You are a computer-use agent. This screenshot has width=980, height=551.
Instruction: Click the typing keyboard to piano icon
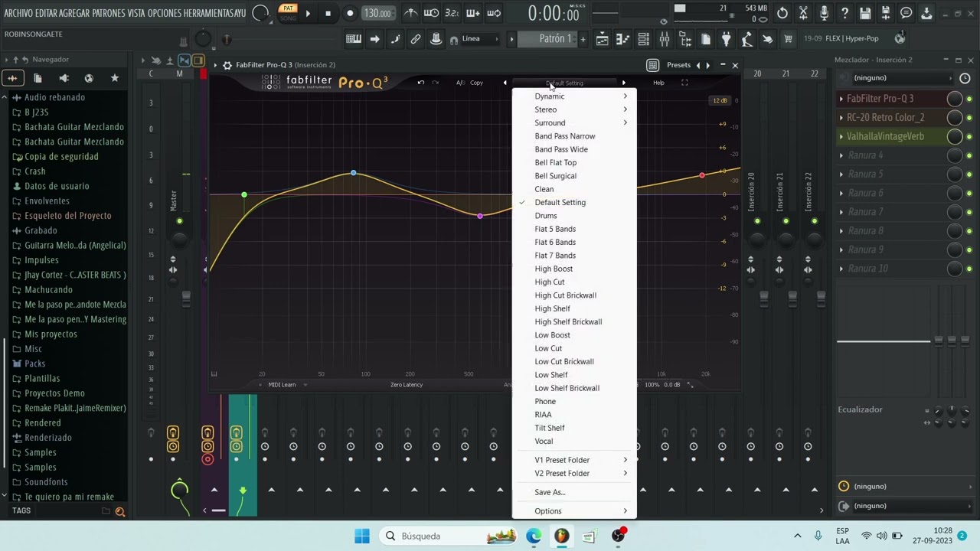(354, 39)
